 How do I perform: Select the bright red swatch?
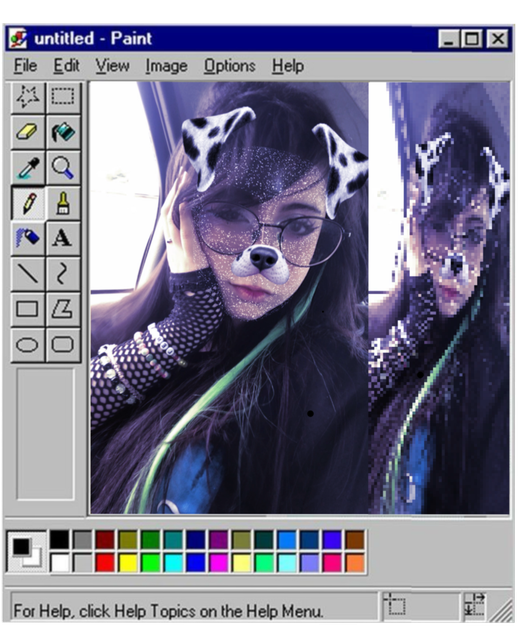105,562
